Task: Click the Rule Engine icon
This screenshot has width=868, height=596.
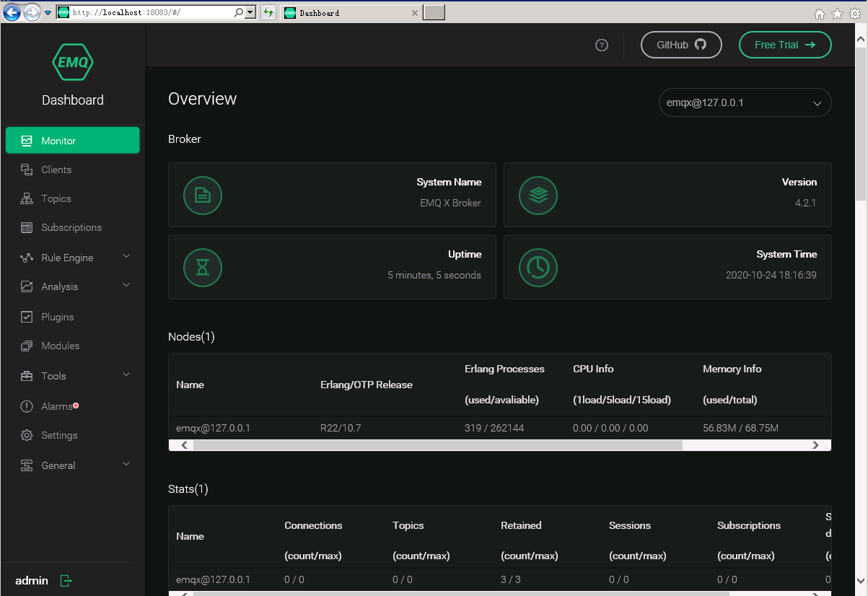Action: [x=27, y=258]
